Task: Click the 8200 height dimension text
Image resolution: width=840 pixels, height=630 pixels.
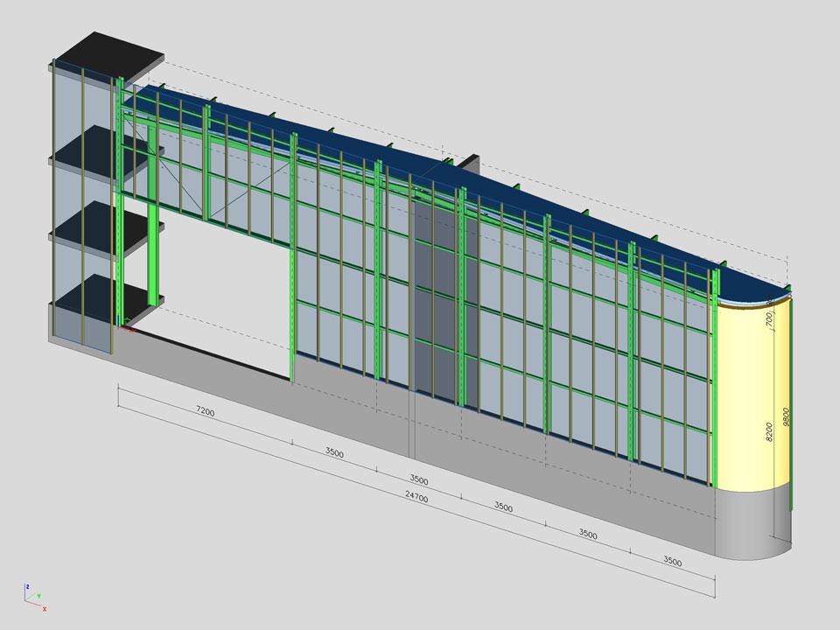Action: pyautogui.click(x=769, y=430)
